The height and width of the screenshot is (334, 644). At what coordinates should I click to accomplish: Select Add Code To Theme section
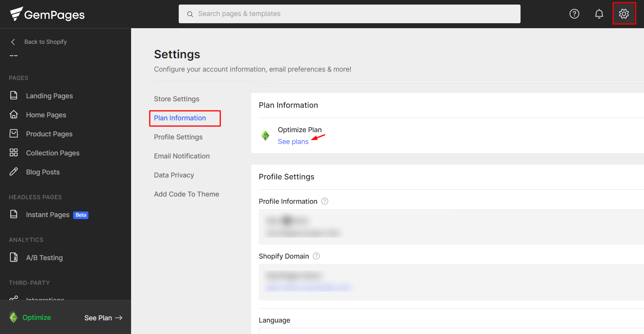[186, 194]
